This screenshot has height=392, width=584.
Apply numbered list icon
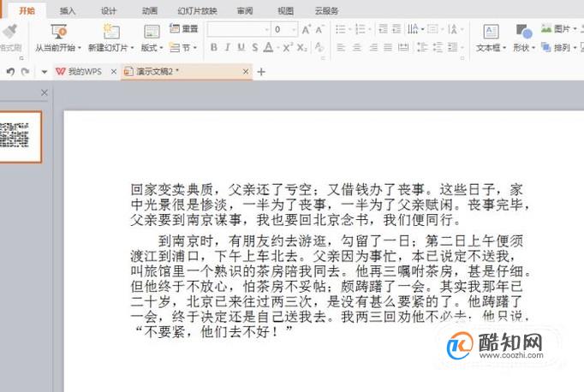pyautogui.click(x=360, y=29)
